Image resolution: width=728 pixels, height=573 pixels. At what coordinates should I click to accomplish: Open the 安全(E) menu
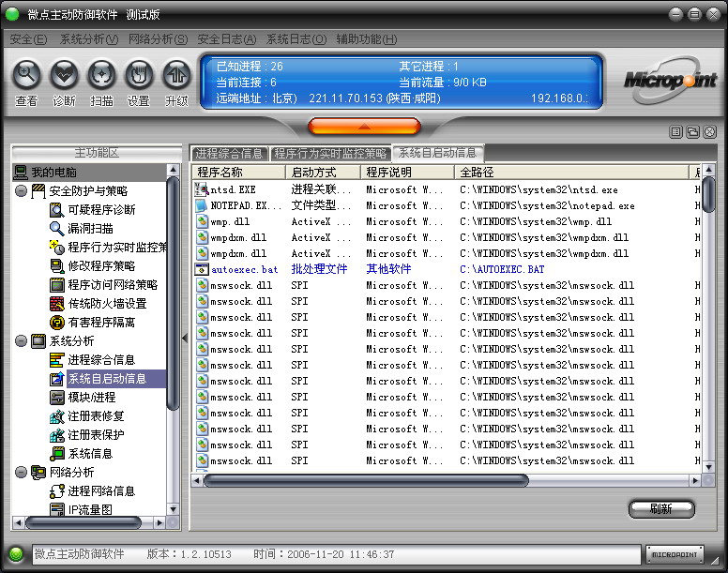coord(28,39)
